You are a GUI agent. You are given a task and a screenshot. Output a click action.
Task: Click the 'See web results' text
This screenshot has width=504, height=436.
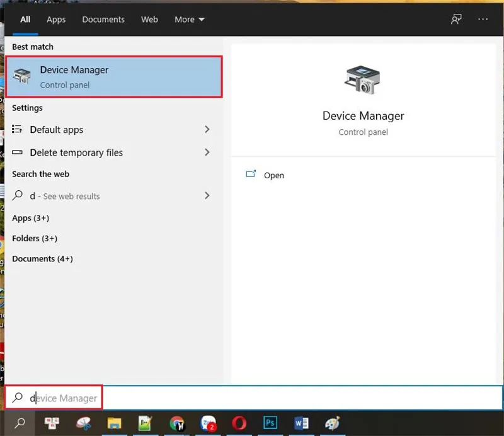[x=71, y=196]
